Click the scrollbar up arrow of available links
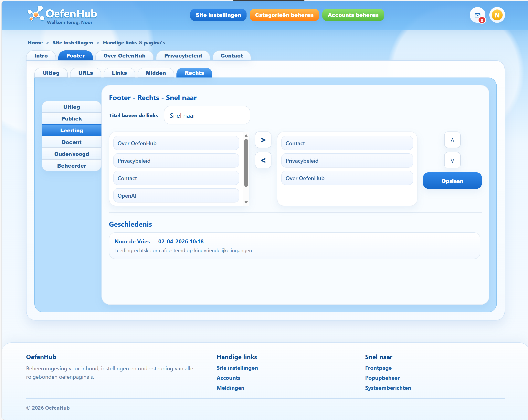 point(246,135)
